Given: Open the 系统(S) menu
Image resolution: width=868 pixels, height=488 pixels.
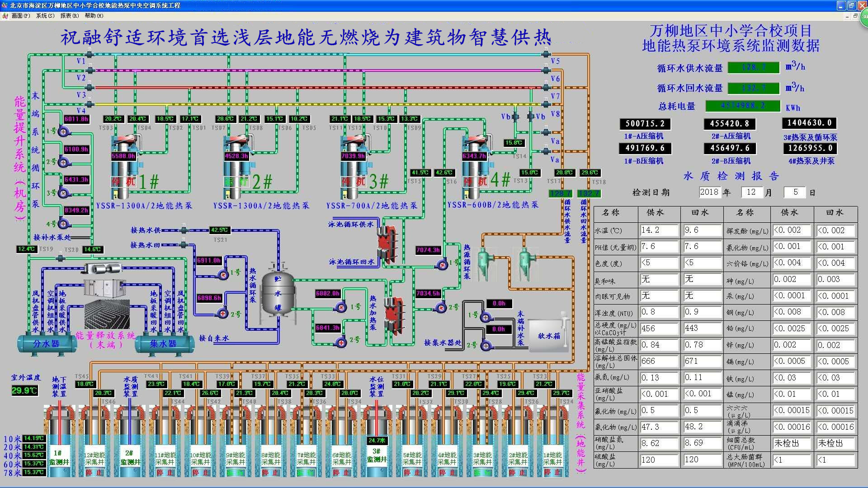Looking at the screenshot, I should point(45,15).
